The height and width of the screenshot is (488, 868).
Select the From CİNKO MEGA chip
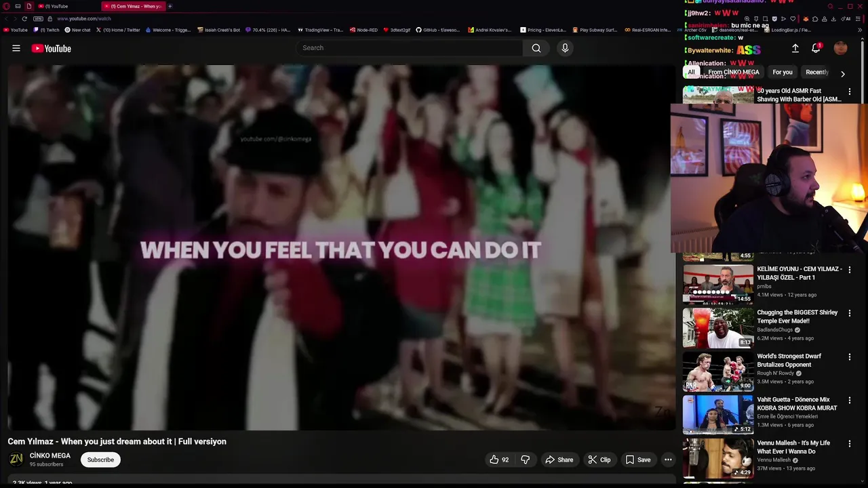(x=733, y=73)
